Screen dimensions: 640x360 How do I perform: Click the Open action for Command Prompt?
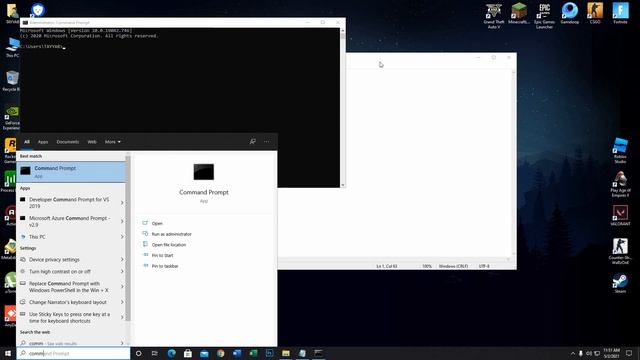coord(157,223)
